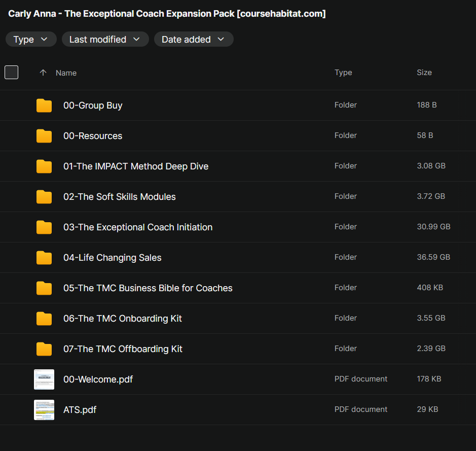Screen dimensions: 476x451
Task: Open the Last modified filter dropdown
Action: (105, 39)
